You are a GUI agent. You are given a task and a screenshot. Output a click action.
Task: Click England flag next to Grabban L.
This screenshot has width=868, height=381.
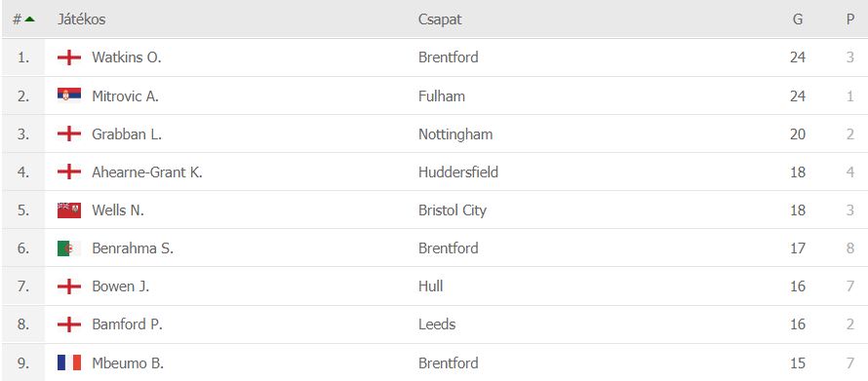69,133
